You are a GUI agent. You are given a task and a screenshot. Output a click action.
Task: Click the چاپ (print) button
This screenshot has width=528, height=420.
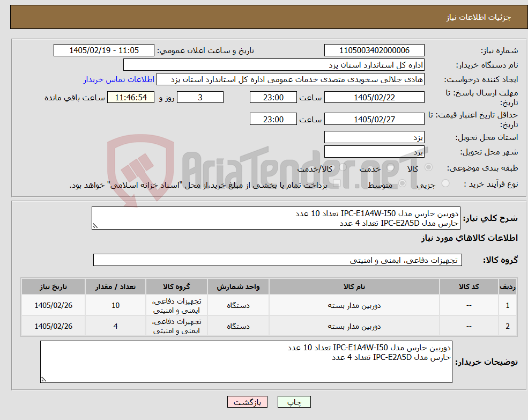pos(294,402)
